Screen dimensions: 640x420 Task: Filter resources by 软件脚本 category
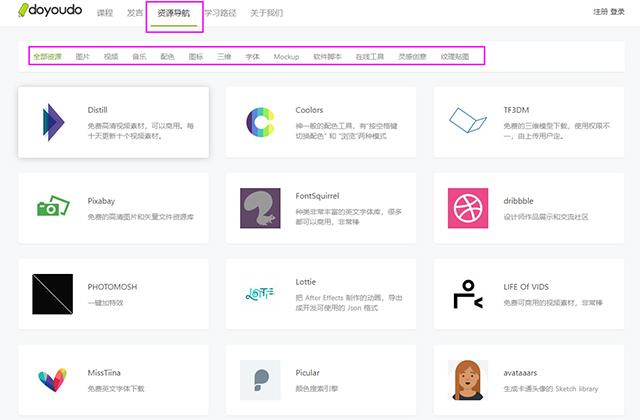coord(327,56)
